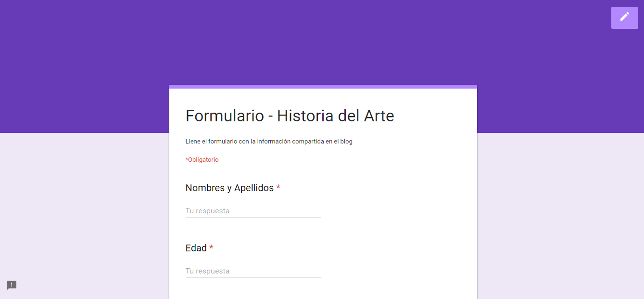The height and width of the screenshot is (299, 644).
Task: Click the "Edad" question label
Action: coord(196,248)
